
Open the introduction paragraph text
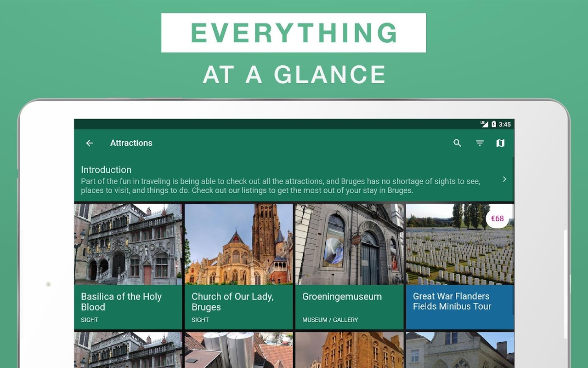point(281,186)
